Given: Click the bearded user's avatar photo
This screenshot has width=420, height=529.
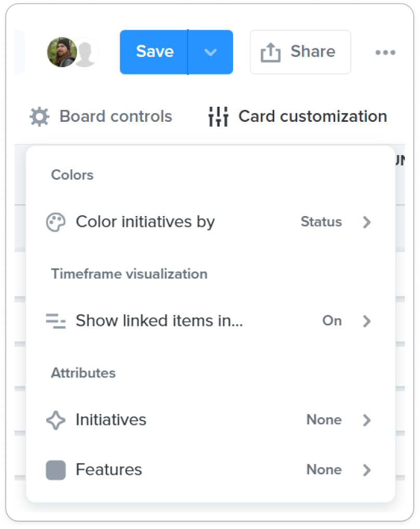Looking at the screenshot, I should (x=62, y=52).
